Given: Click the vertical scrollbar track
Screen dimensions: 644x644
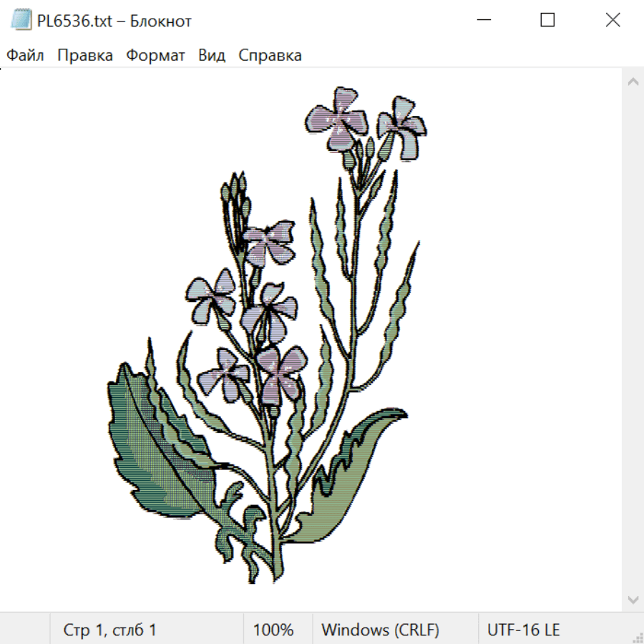Looking at the screenshot, I should coord(633,341).
